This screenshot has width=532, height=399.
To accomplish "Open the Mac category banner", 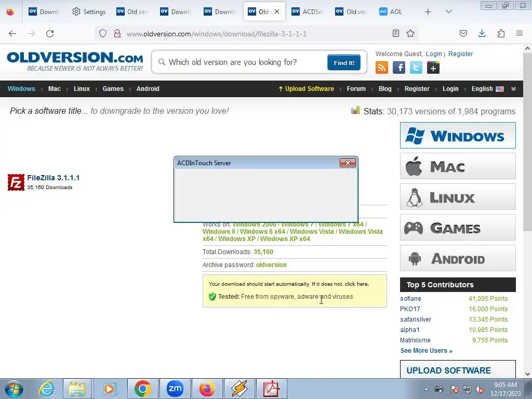I will 458,166.
